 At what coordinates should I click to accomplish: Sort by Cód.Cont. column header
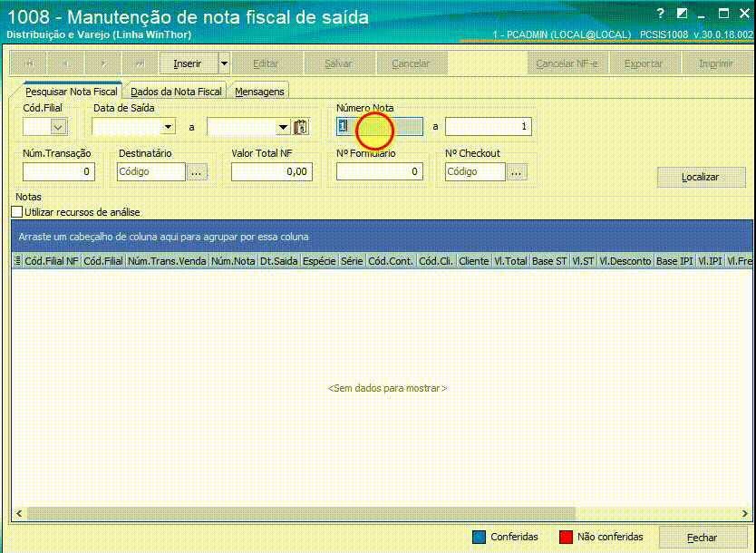[x=391, y=261]
